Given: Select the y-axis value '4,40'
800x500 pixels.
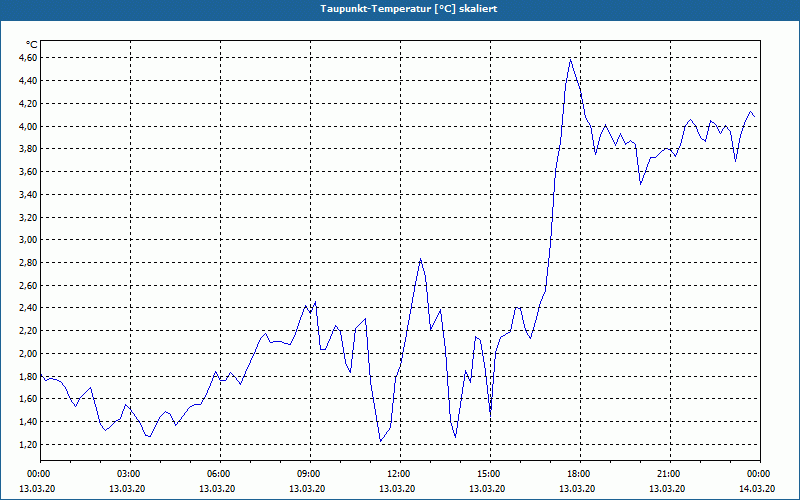Looking at the screenshot, I should click(29, 81).
